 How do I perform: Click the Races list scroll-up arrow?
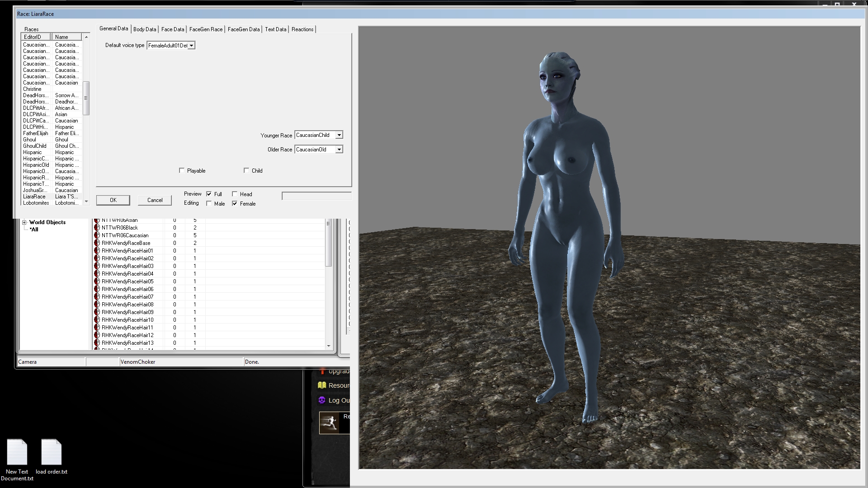click(x=86, y=37)
